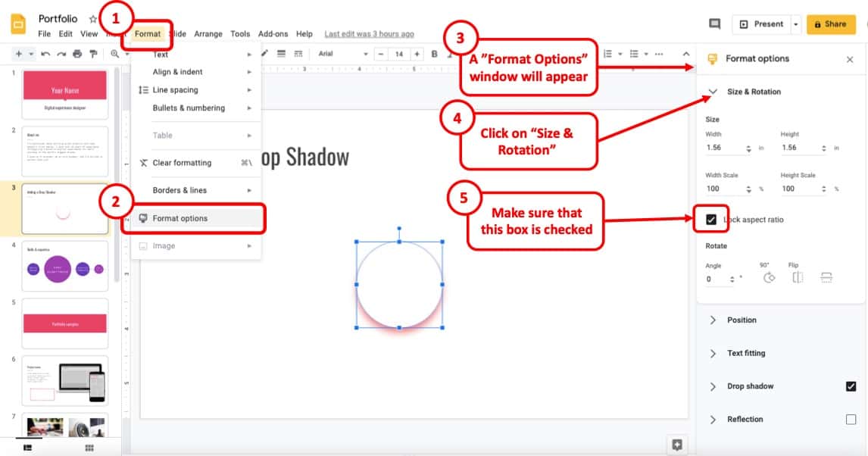The height and width of the screenshot is (456, 868).
Task: Open the Arial font family dropdown
Action: (342, 54)
